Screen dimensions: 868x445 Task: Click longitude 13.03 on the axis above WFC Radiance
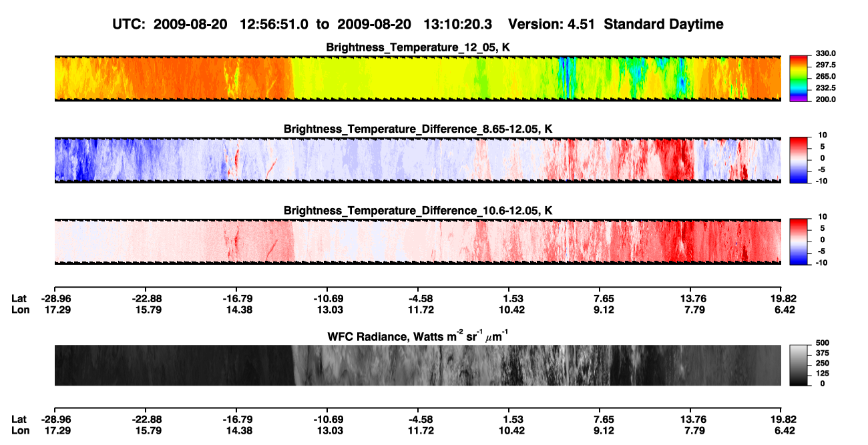(x=328, y=310)
